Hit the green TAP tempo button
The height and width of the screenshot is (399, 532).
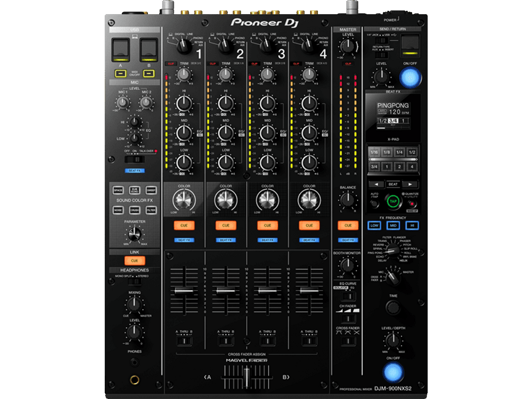click(393, 201)
